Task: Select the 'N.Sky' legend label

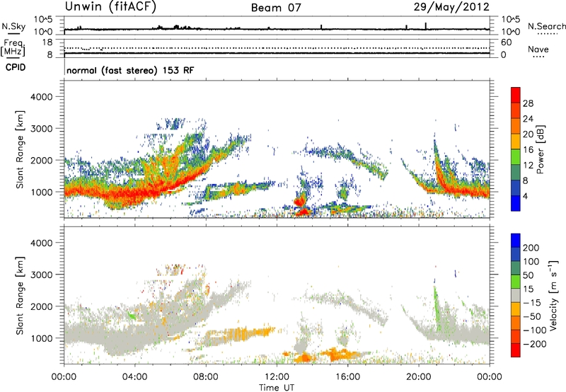Action: tap(13, 26)
